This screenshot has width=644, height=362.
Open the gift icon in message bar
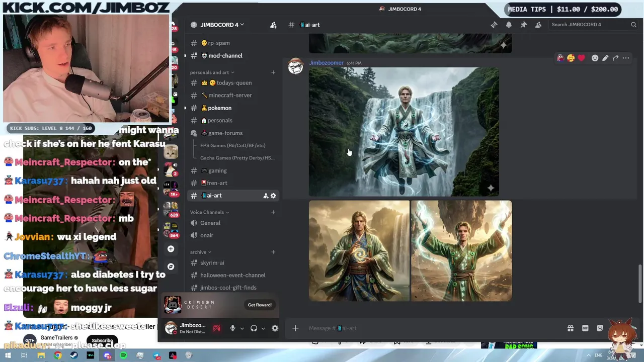(571, 328)
